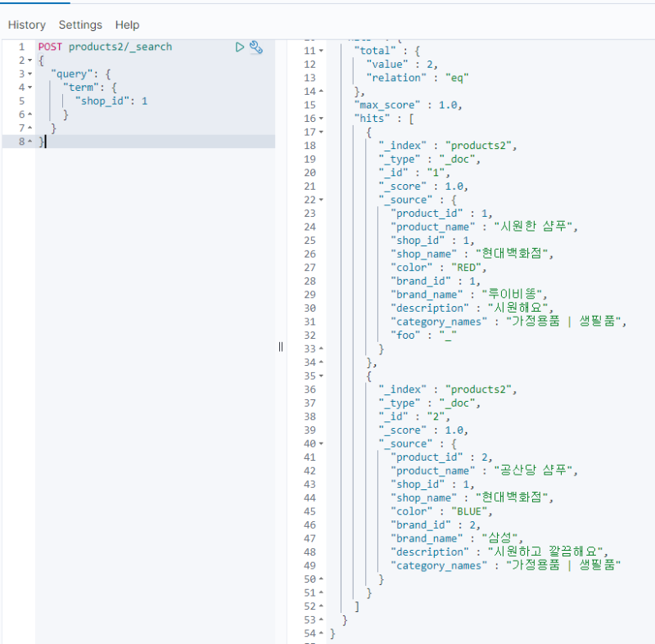Collapse the "hits" array at line 16
The image size is (655, 644).
coord(321,119)
